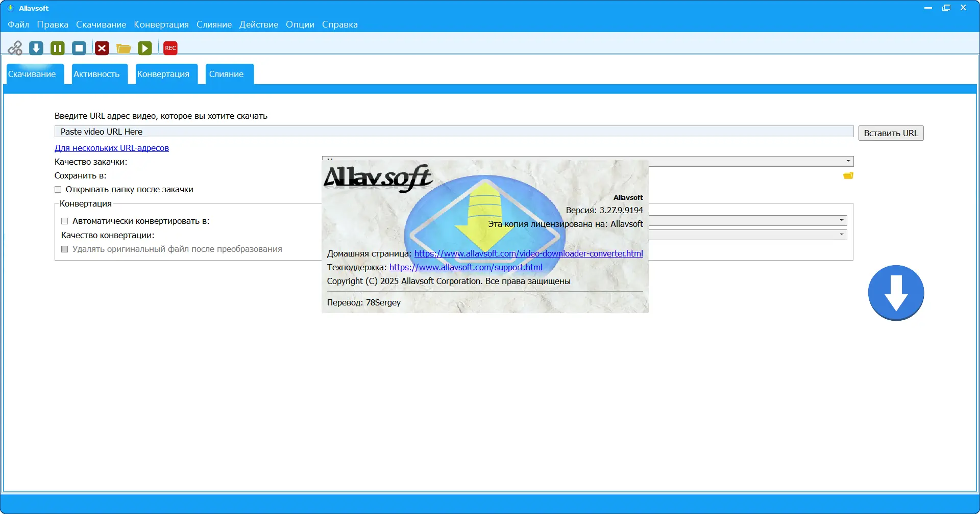Pause downloads using green pause icon
Viewport: 980px width, 514px height.
pyautogui.click(x=58, y=48)
